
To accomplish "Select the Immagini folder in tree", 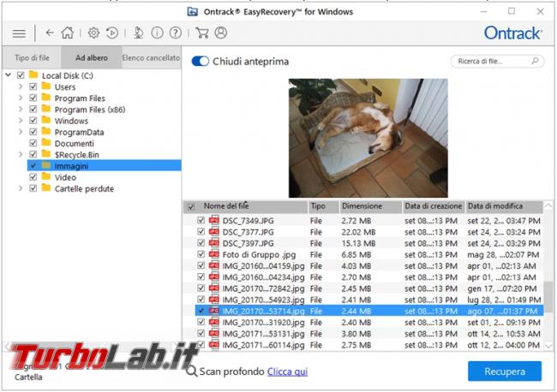I will [104, 165].
